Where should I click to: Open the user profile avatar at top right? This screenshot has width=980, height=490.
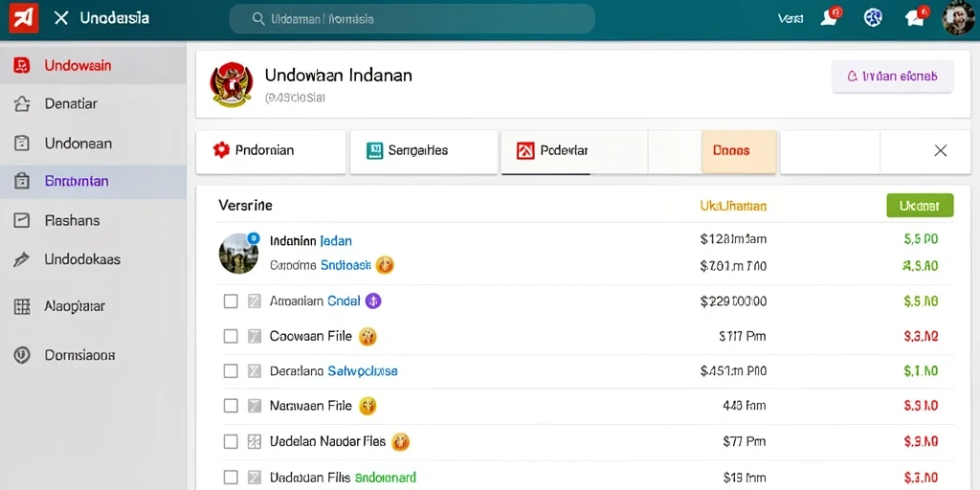[x=959, y=18]
